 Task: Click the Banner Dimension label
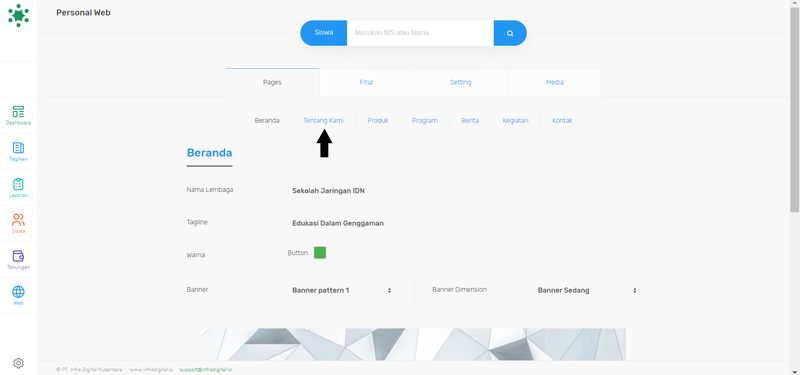click(x=459, y=289)
